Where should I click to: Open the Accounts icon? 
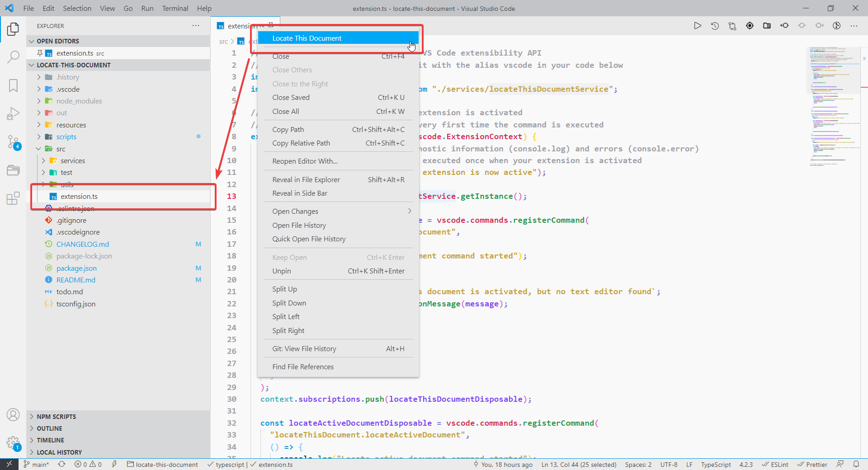[x=13, y=414]
